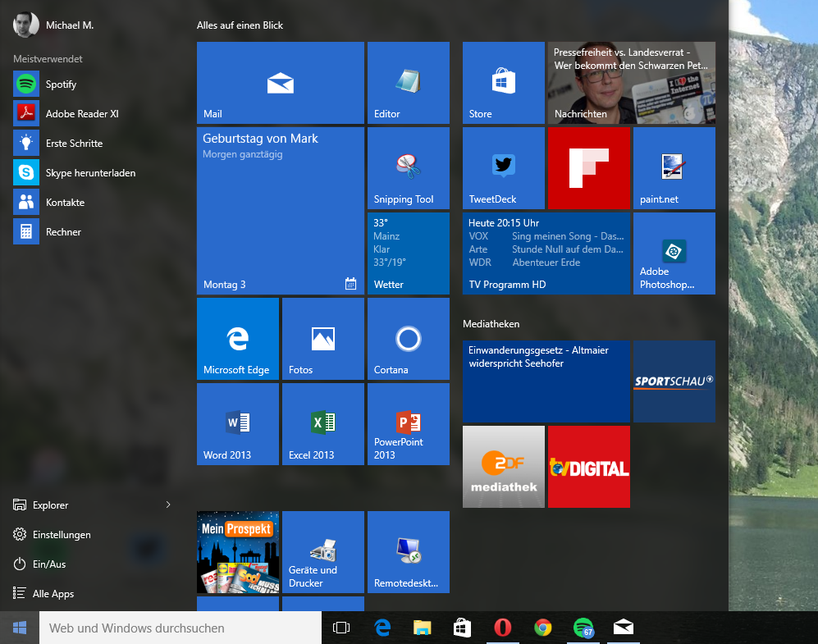Screen dimensions: 818x644
Task: Launch the Store tile
Action: coord(504,82)
